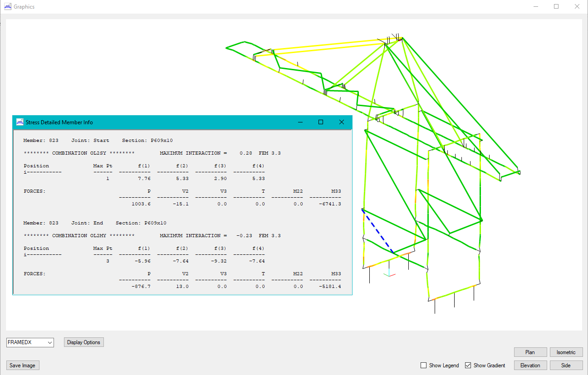Enable the Show Legend checkbox
The width and height of the screenshot is (588, 375).
pyautogui.click(x=424, y=365)
